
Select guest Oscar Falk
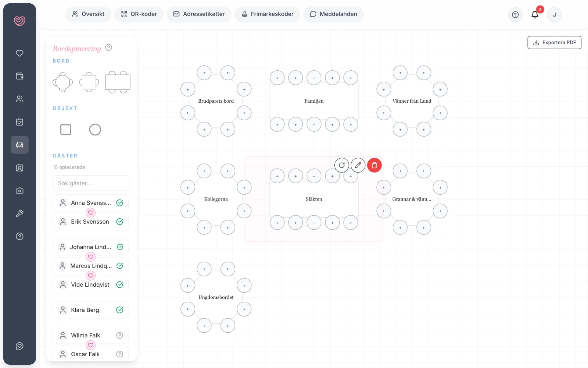[x=91, y=354]
